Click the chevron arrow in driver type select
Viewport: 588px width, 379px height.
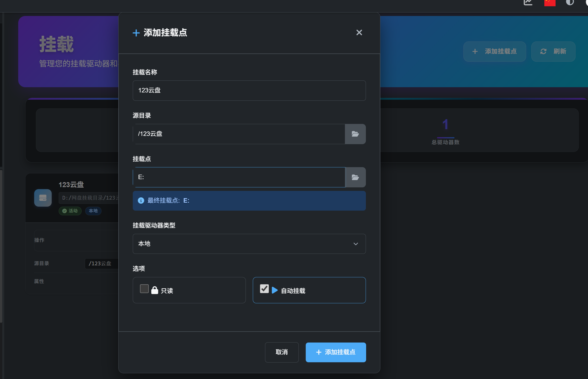pos(356,244)
